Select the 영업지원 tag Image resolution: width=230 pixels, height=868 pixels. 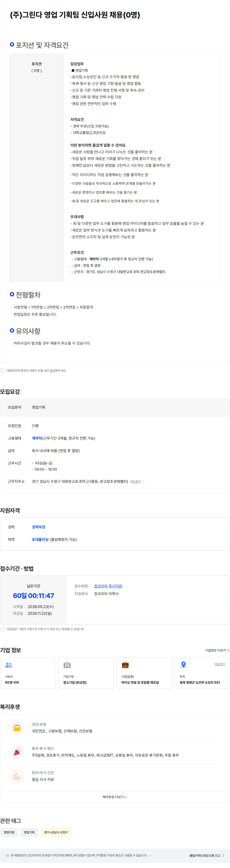point(9,832)
